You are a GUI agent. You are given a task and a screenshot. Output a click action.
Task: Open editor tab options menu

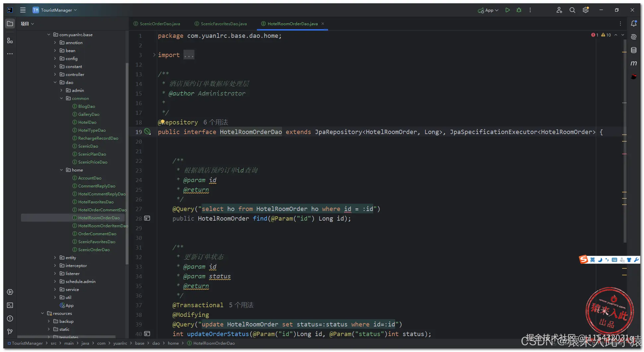click(x=620, y=24)
